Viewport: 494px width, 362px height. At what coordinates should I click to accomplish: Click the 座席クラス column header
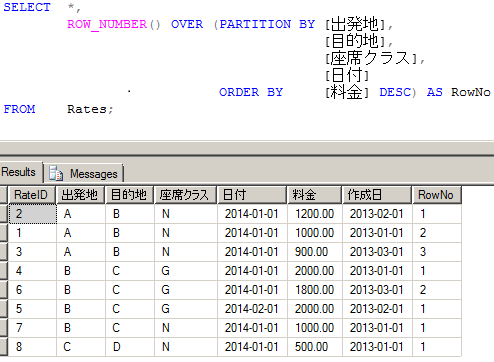point(185,195)
